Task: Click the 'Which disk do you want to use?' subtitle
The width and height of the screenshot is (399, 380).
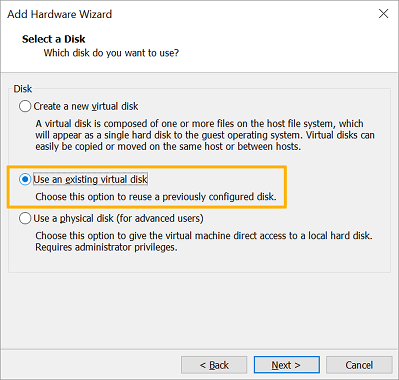Action: click(111, 53)
